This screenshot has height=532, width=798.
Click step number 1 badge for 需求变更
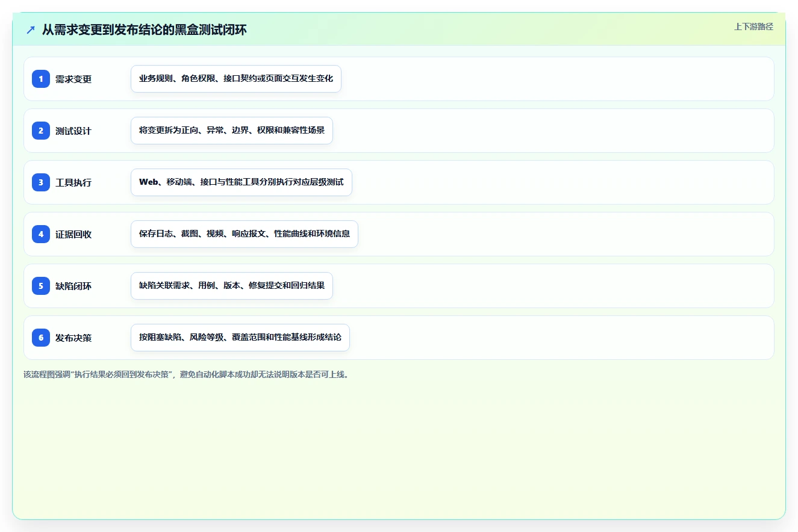click(x=41, y=79)
